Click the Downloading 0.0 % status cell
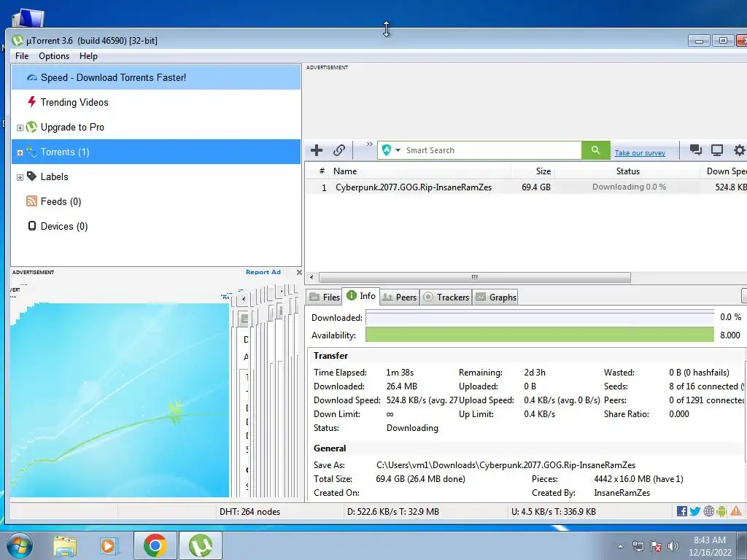Screen dimensions: 747x560 click(x=629, y=187)
